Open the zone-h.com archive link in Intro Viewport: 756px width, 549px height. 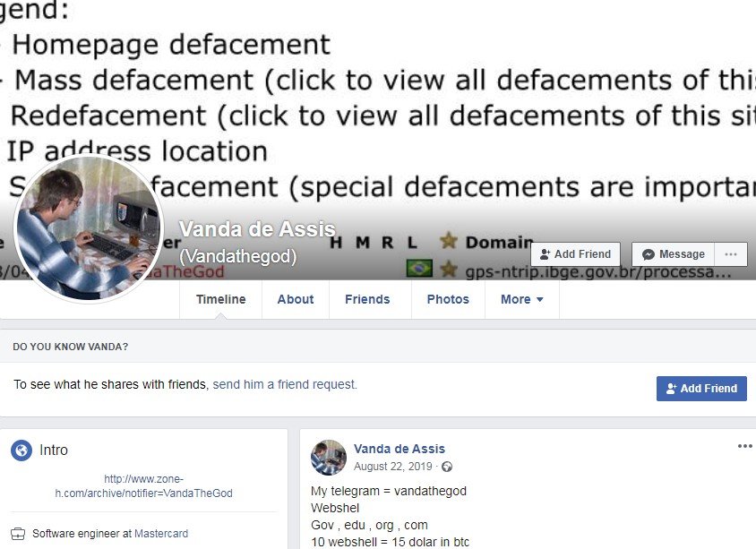click(x=143, y=485)
